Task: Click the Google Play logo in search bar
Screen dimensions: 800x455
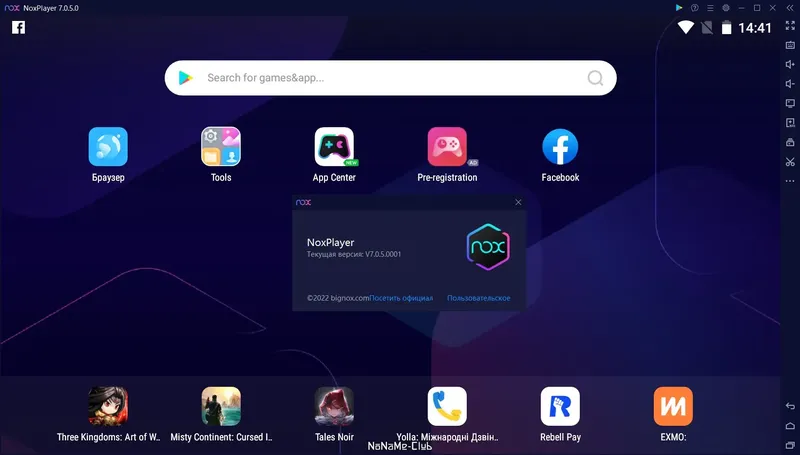Action: point(186,78)
